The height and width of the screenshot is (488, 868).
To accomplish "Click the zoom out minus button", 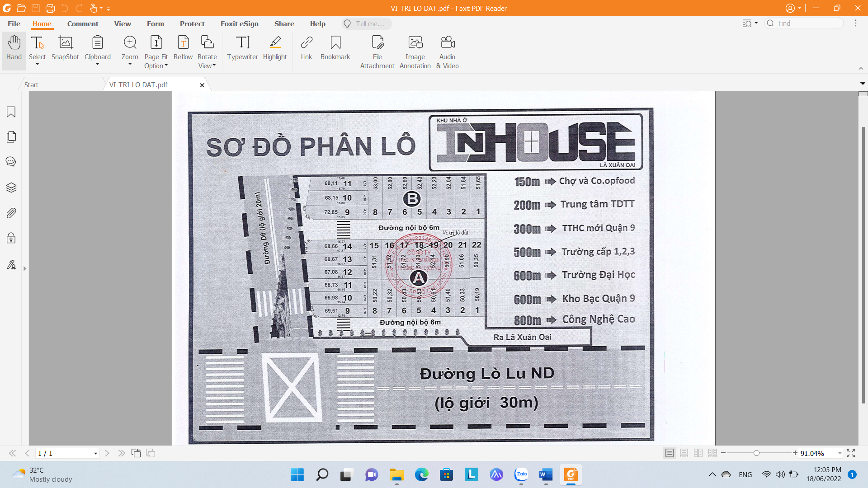I will coord(723,453).
